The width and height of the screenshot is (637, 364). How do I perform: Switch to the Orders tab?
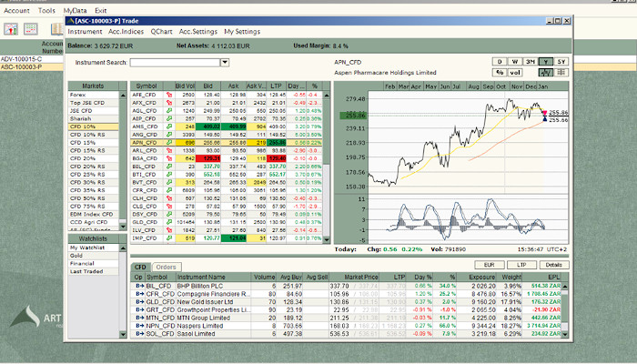click(166, 267)
